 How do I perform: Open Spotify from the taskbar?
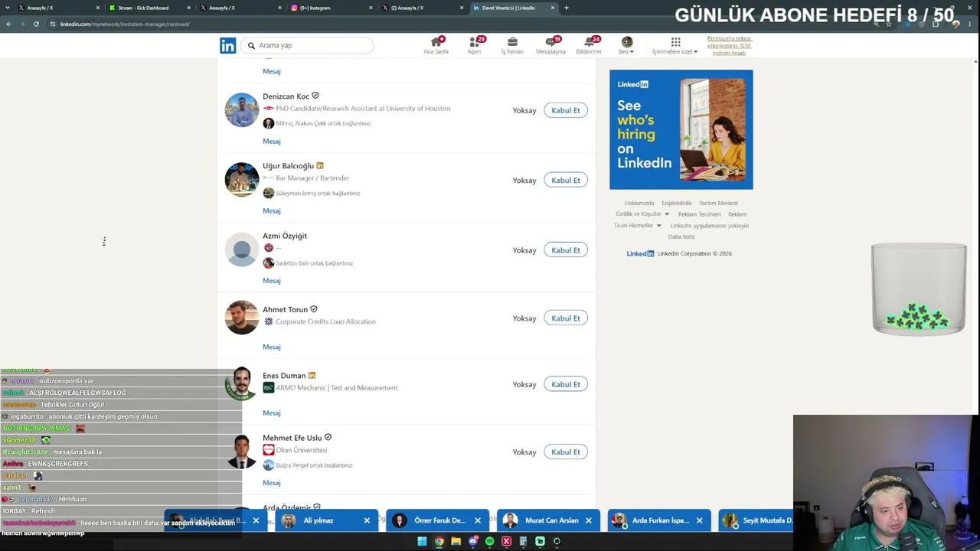point(489,542)
